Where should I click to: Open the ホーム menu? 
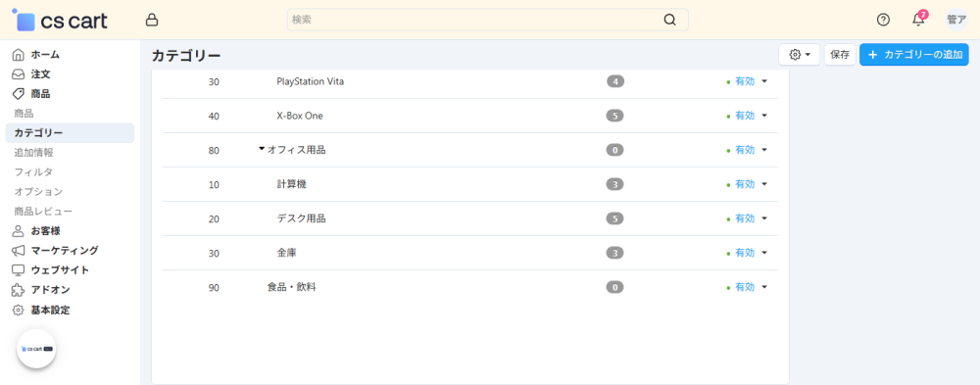tap(46, 55)
